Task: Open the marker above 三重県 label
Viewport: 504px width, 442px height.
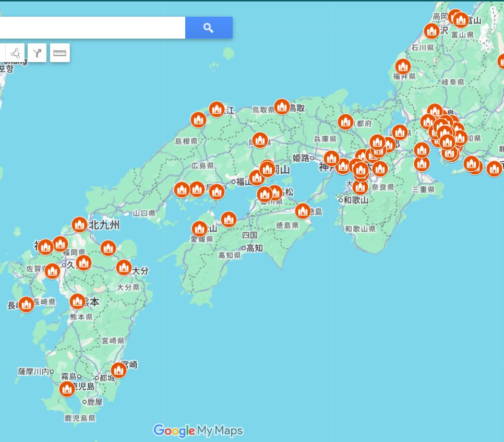Action: pyautogui.click(x=422, y=164)
